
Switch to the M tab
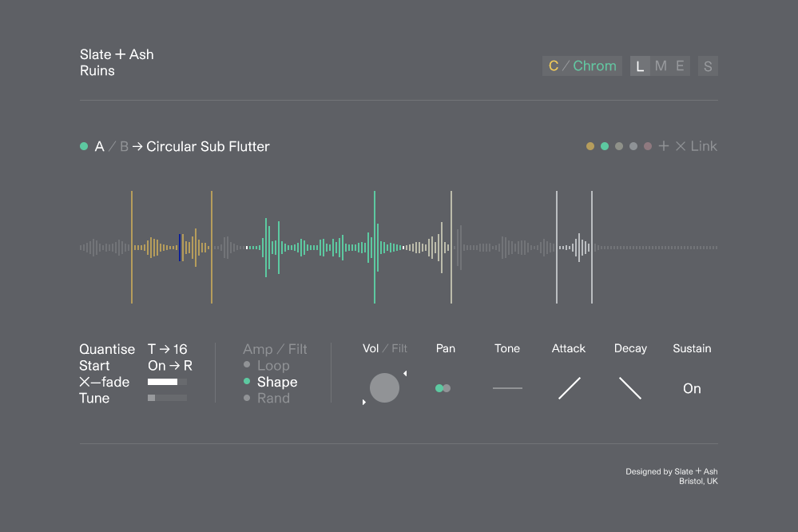pyautogui.click(x=661, y=66)
